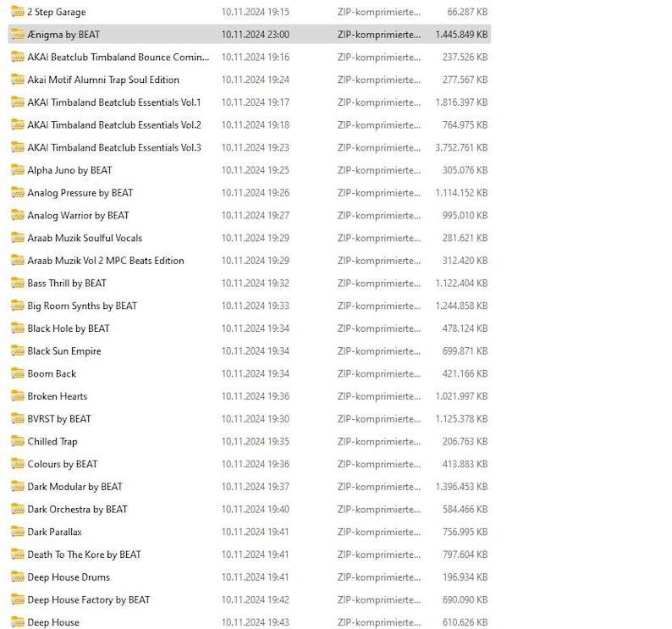Select the Broken Hearts file name
Screen dimensions: 672x629
[57, 396]
